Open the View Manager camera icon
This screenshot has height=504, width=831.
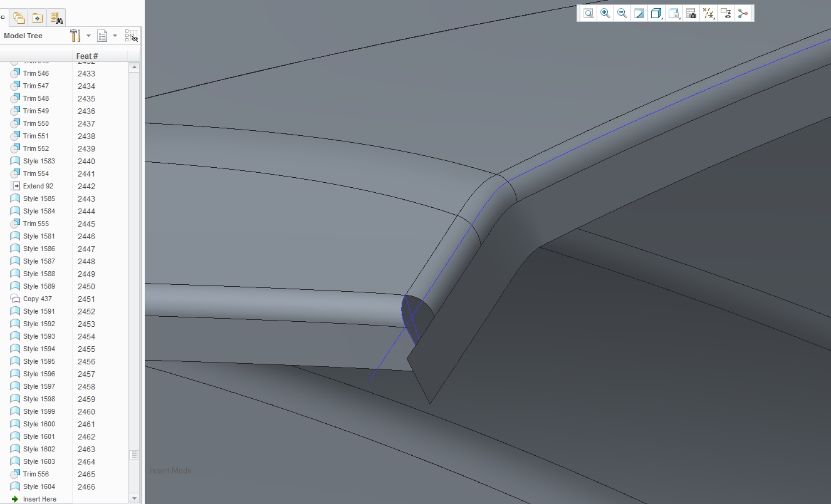click(x=691, y=14)
